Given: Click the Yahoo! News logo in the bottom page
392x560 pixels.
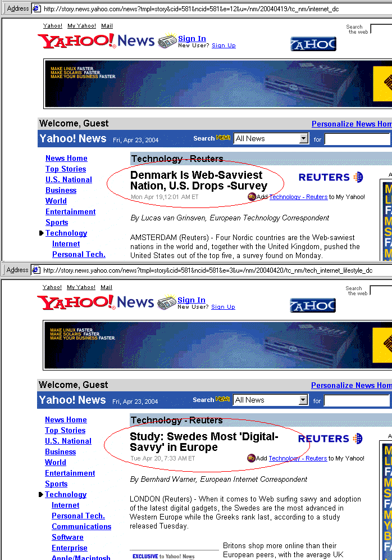Looking at the screenshot, I should click(x=95, y=302).
